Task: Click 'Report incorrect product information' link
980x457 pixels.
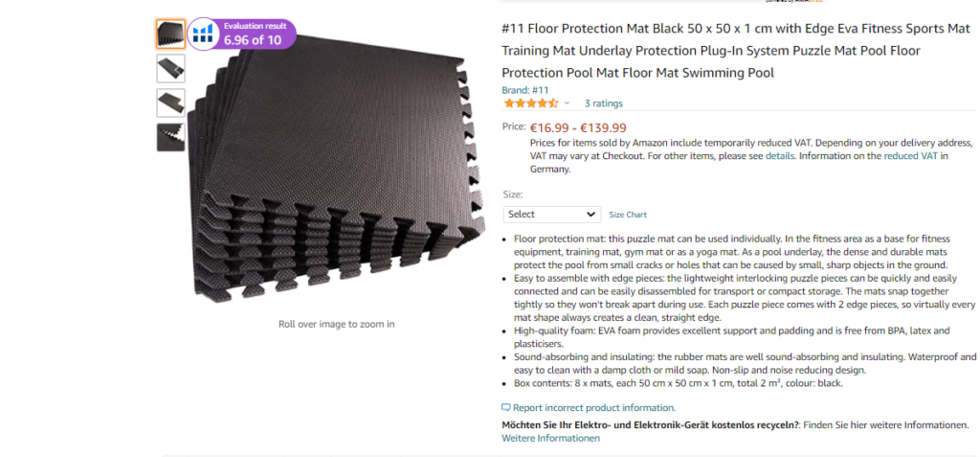Action: tap(593, 407)
